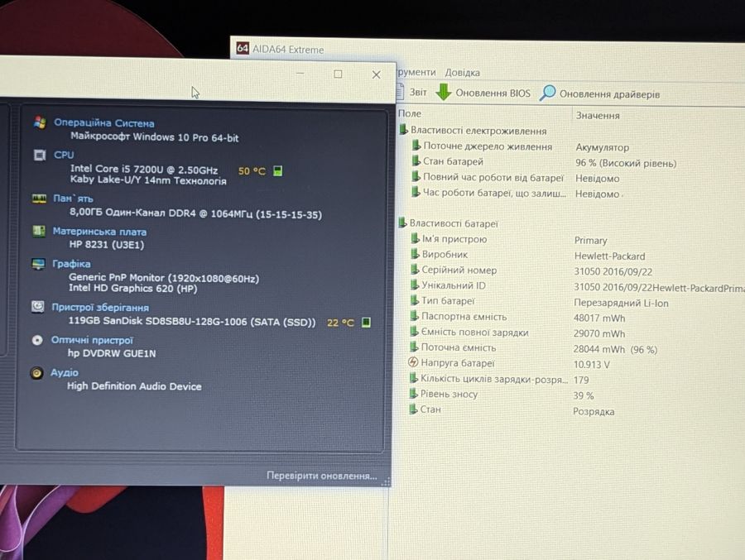
Task: Click the 48017 mWh value
Action: 599,318
